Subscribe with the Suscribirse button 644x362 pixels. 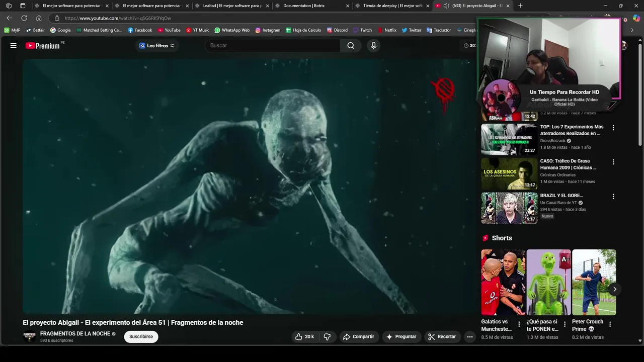pyautogui.click(x=141, y=337)
